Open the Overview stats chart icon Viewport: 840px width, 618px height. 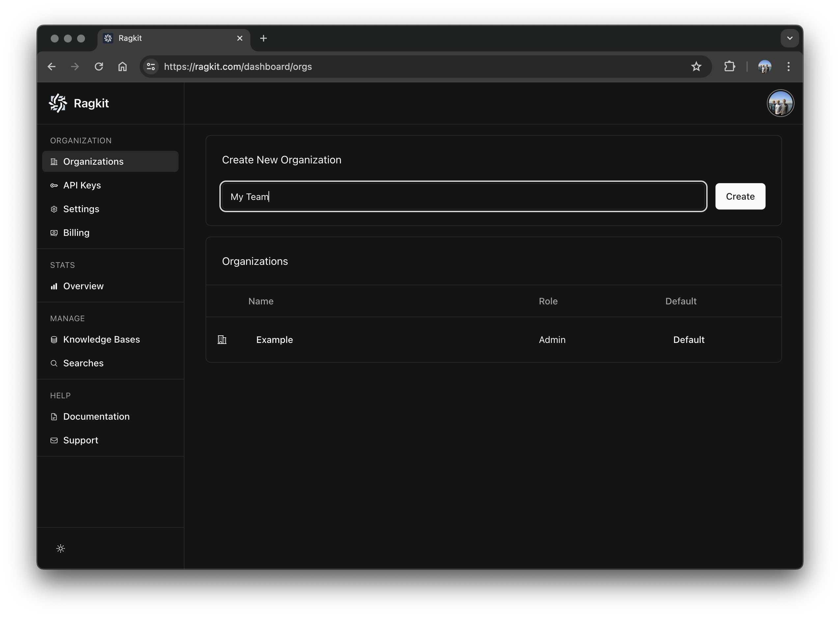pos(54,286)
